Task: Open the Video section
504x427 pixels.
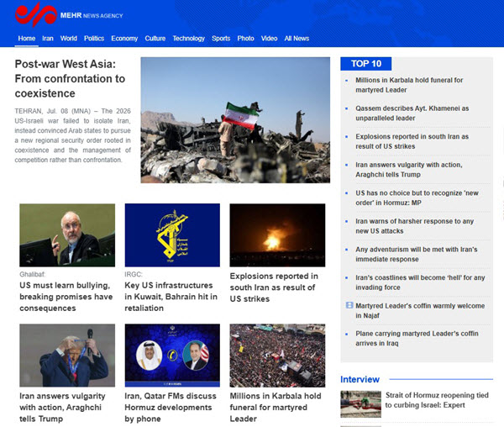Action: 270,39
